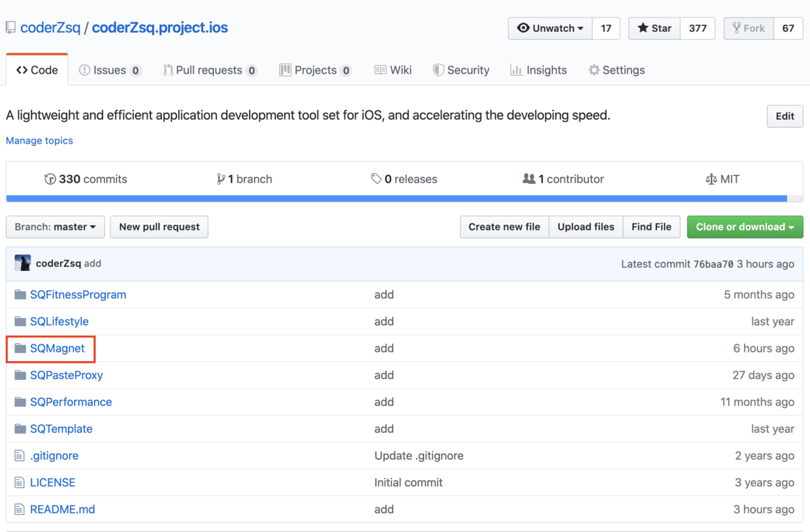The height and width of the screenshot is (532, 810).
Task: Click the repository book icon beside coderZsq
Action: (10, 28)
